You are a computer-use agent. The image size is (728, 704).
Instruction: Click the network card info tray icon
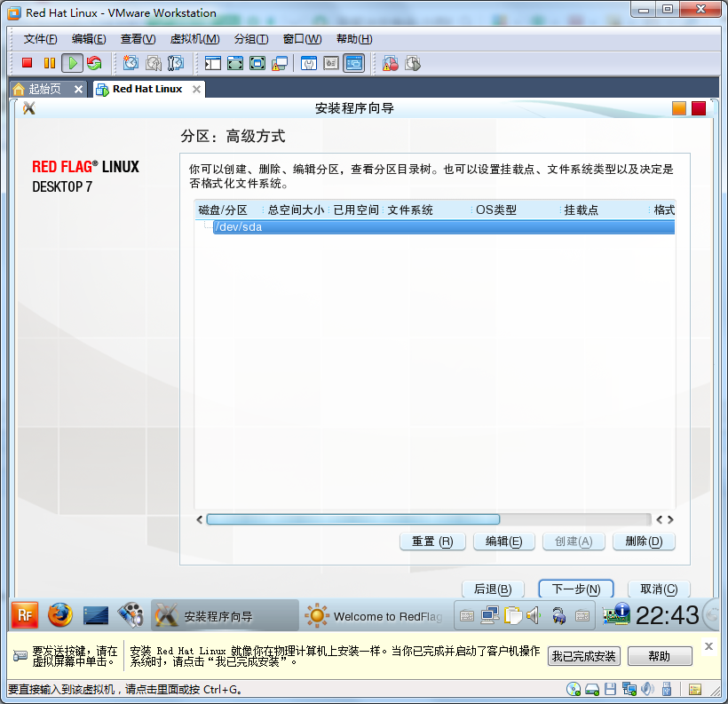[x=616, y=614]
